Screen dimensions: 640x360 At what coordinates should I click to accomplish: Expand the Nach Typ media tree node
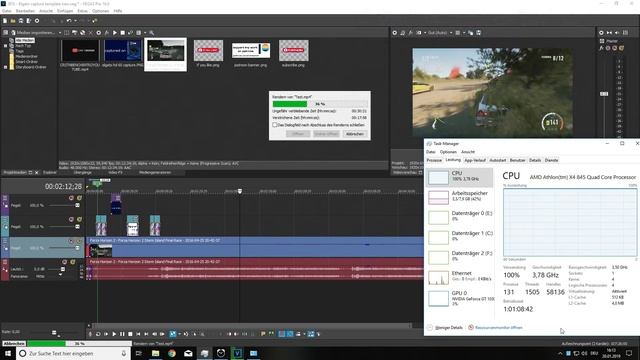tap(6, 46)
